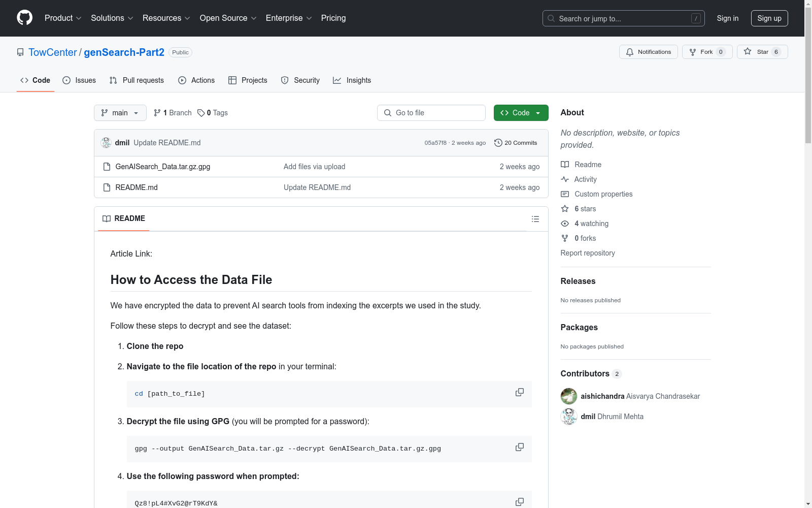The height and width of the screenshot is (508, 812).
Task: Open the README.md row's Update README.md commit
Action: click(317, 187)
